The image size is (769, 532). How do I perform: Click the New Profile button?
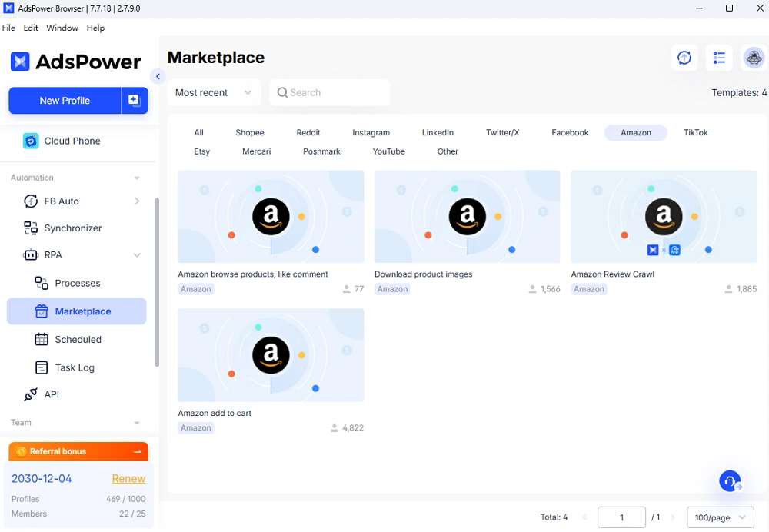[65, 101]
